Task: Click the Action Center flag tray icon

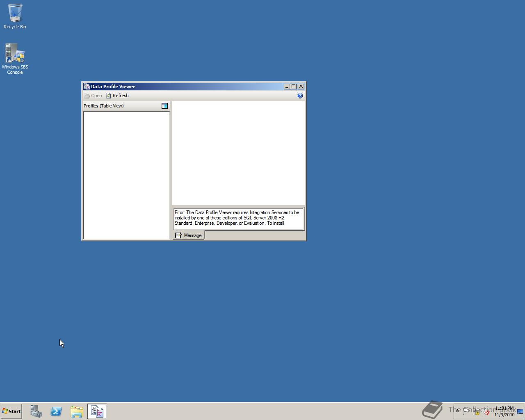Action: pos(466,411)
